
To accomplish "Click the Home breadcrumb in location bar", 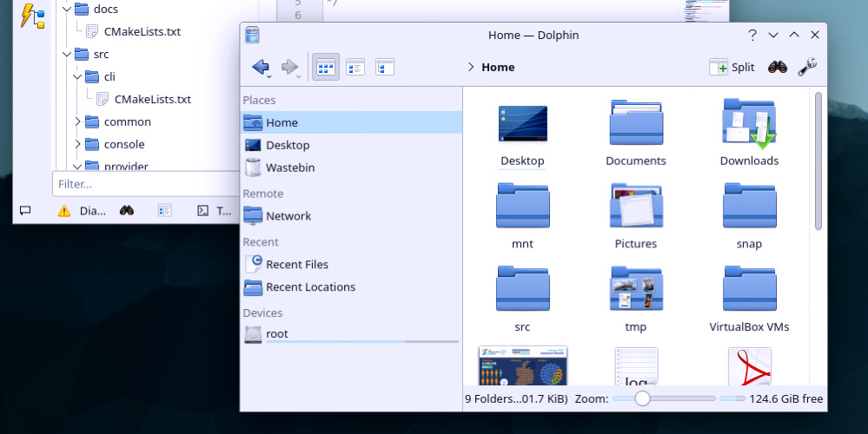I will point(498,67).
